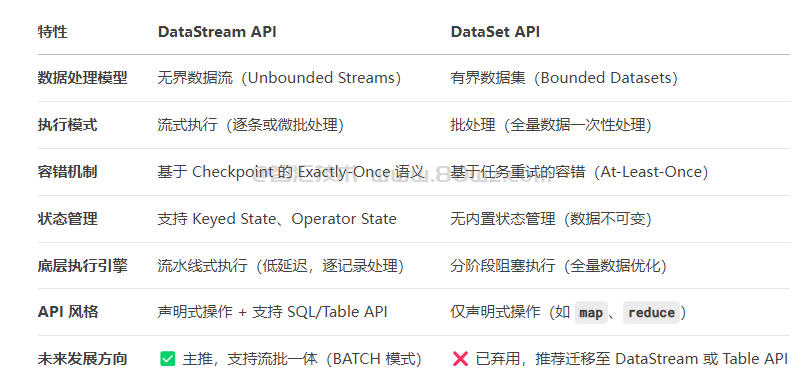This screenshot has height=381, width=803.
Task: Click the 特性 column header
Action: tap(53, 32)
